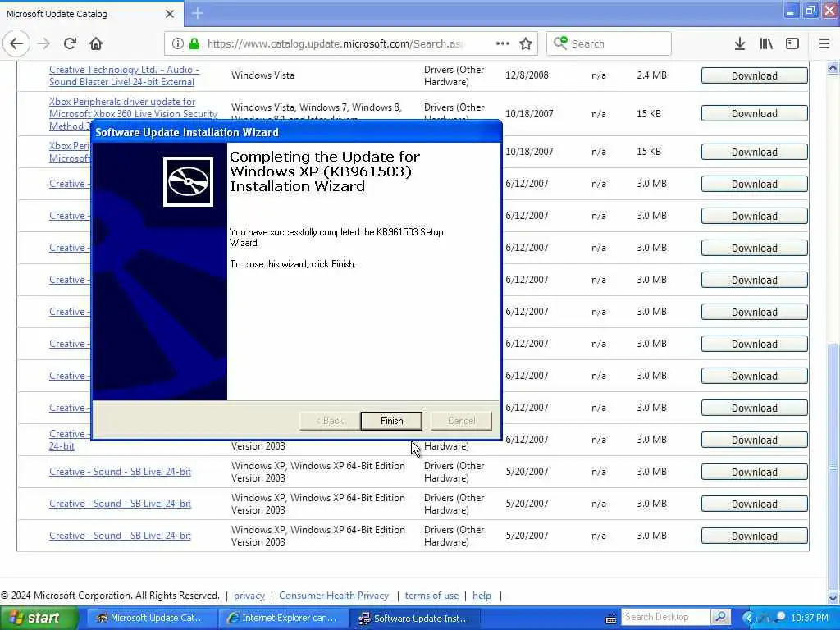The image size is (840, 630).
Task: Download the bottom 5/20/2007 3.0 MB driver
Action: click(755, 536)
